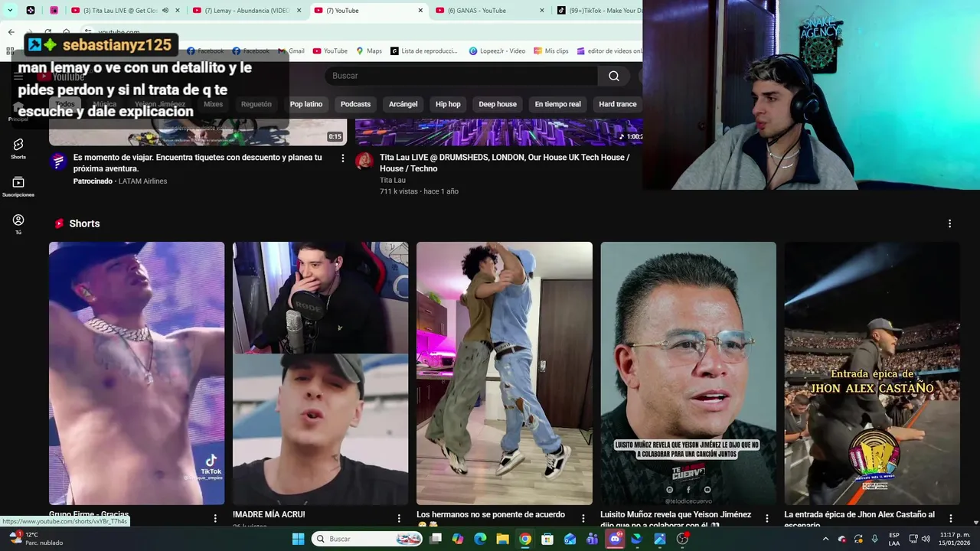Open Shorts in YouTube sidebar
980x551 pixels.
coord(18,148)
